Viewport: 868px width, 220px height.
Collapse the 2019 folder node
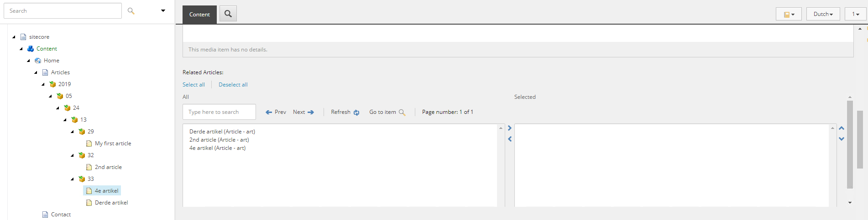tap(43, 84)
